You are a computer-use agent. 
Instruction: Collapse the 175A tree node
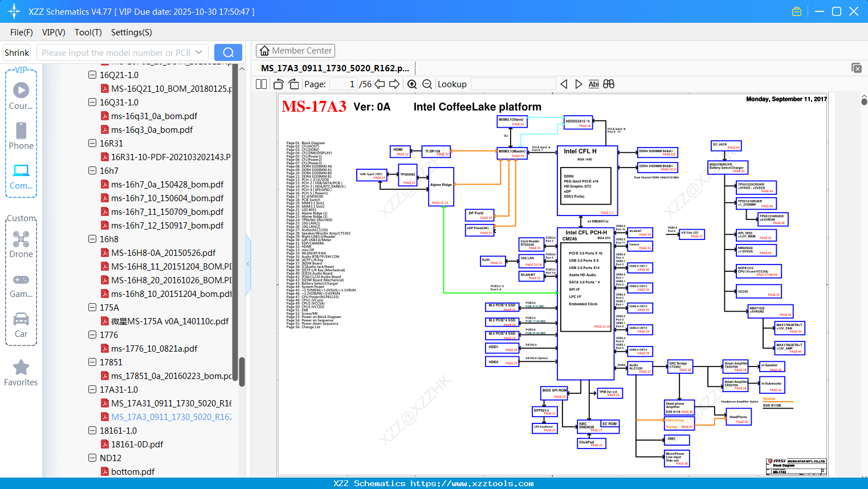click(92, 307)
